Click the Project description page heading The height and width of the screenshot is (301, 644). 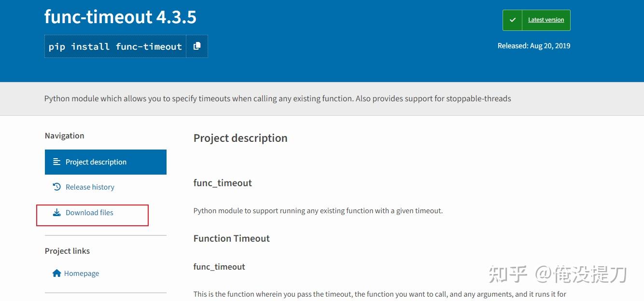240,138
